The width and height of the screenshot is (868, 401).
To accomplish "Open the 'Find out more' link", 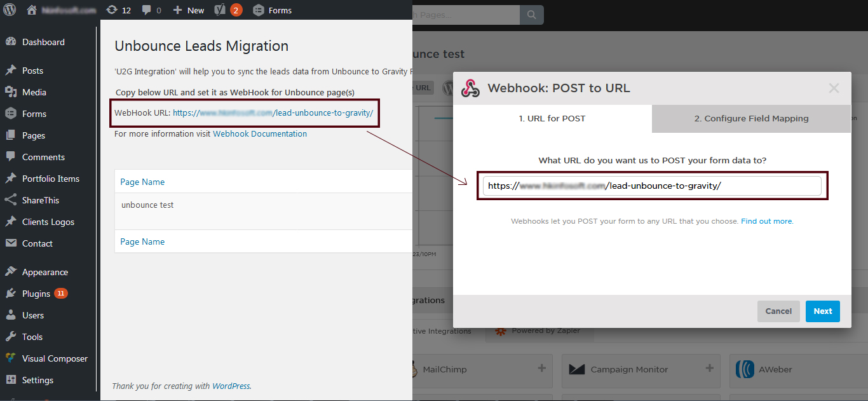I will click(x=766, y=222).
